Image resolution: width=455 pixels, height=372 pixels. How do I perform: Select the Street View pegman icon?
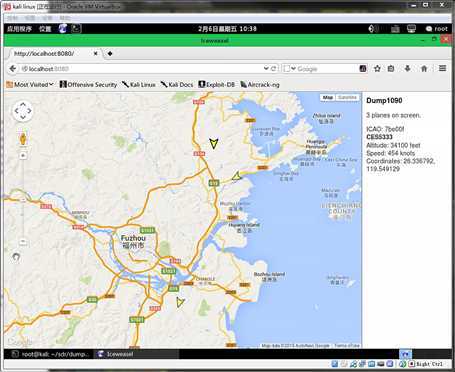point(23,139)
